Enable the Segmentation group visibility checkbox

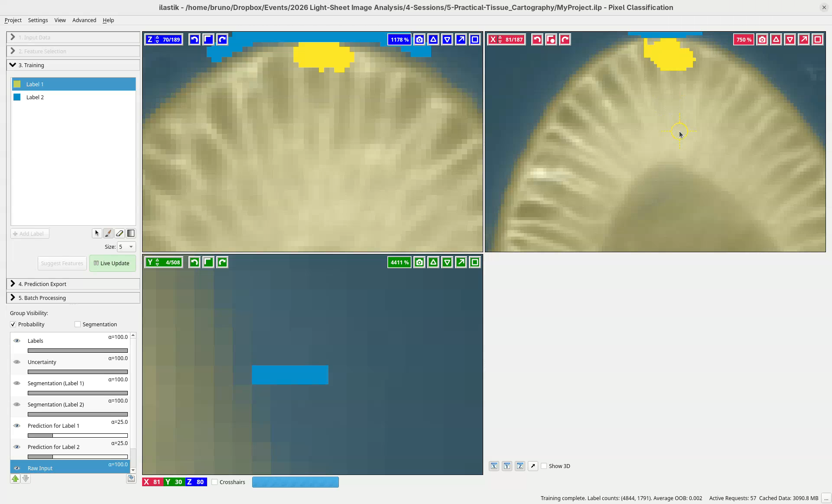(x=78, y=324)
